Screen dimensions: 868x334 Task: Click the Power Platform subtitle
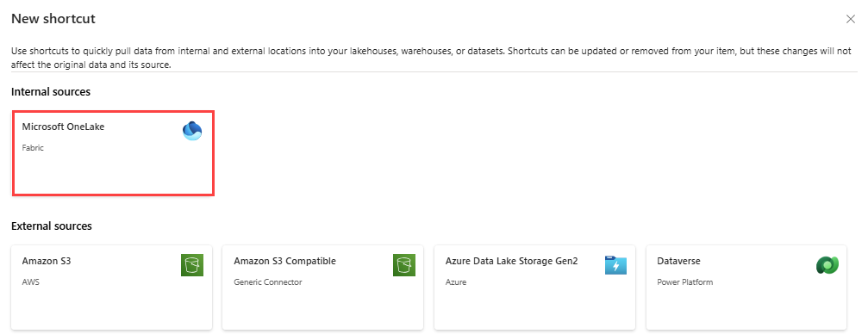(x=684, y=282)
